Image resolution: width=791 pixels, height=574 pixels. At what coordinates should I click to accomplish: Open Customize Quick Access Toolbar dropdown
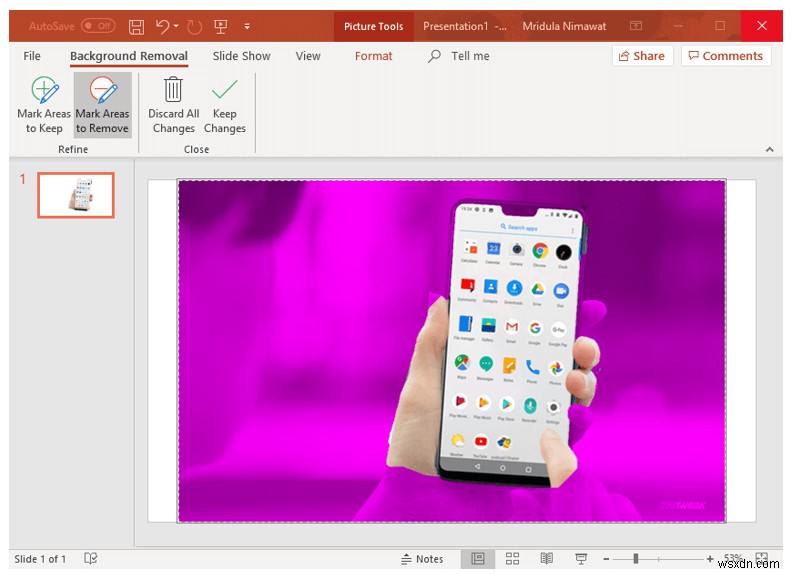click(x=247, y=26)
